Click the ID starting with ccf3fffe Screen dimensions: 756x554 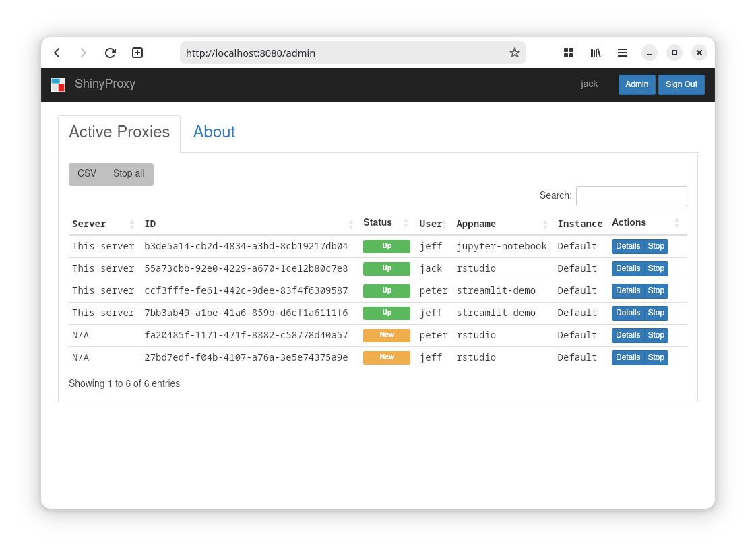coord(246,290)
